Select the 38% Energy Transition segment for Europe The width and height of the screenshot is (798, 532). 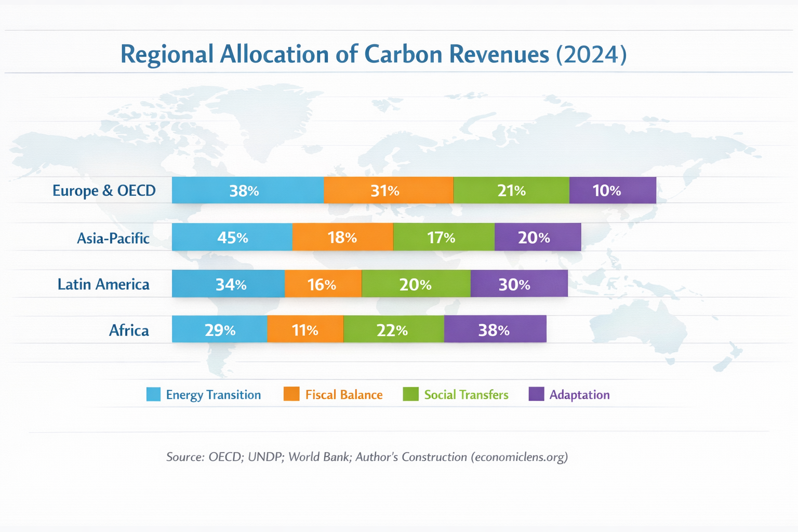click(x=247, y=191)
